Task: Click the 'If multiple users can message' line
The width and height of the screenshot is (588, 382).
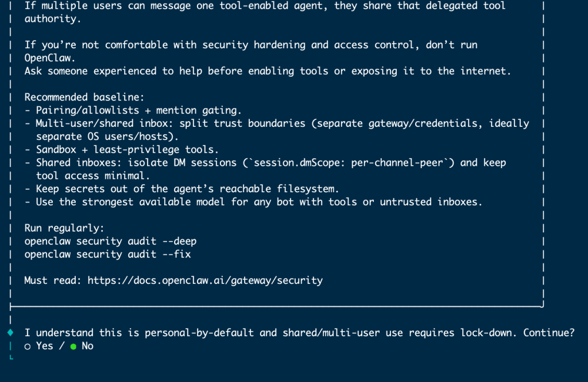Action: 265,6
